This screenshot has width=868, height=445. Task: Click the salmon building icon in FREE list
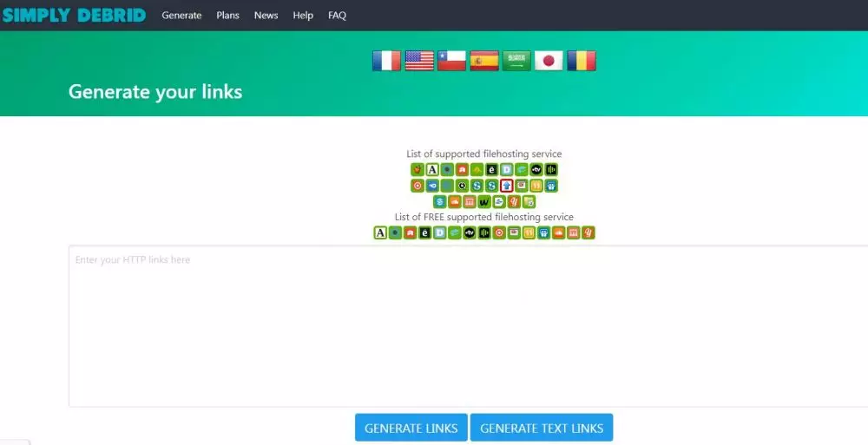tap(573, 232)
